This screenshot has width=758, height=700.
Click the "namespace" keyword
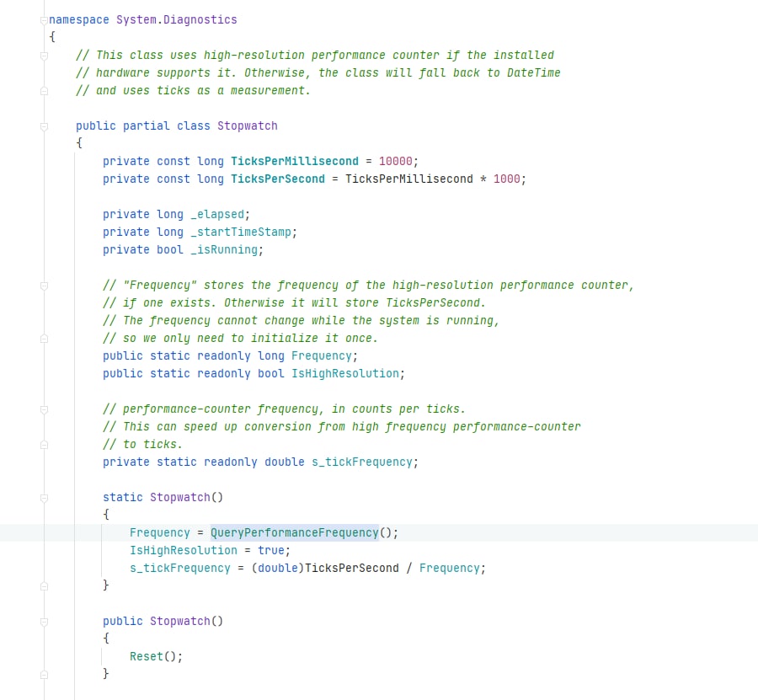pos(79,20)
